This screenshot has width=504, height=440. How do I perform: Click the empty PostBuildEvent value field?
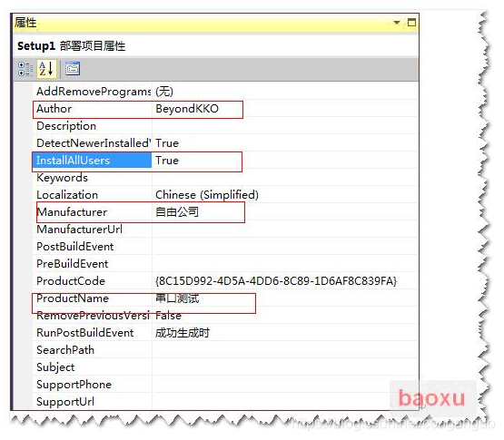click(x=285, y=247)
